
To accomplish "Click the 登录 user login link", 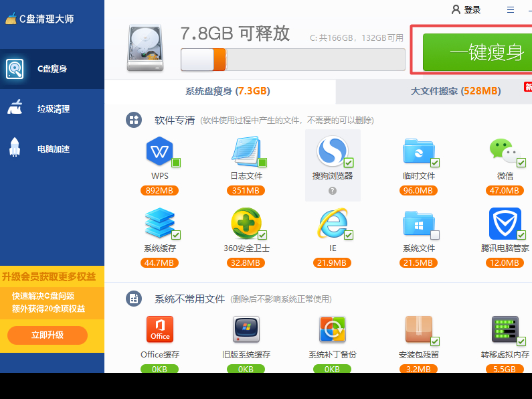I will 466,9.
